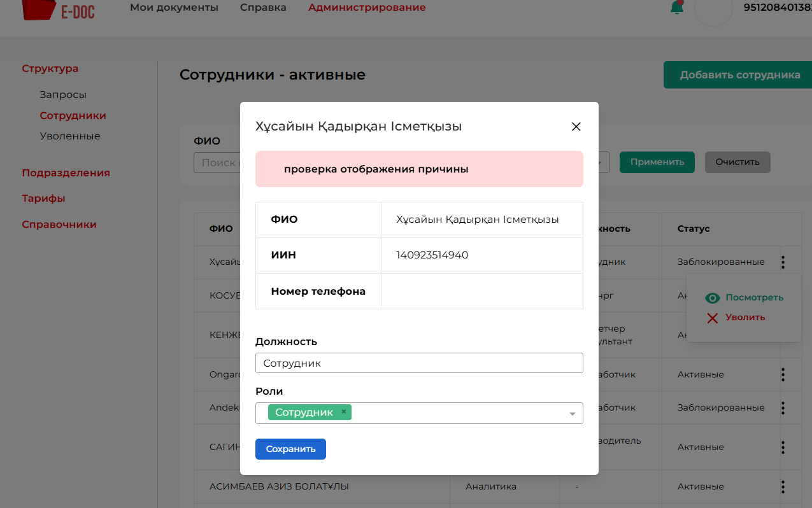This screenshot has height=508, width=812.
Task: Open the Справка menu item
Action: (263, 8)
